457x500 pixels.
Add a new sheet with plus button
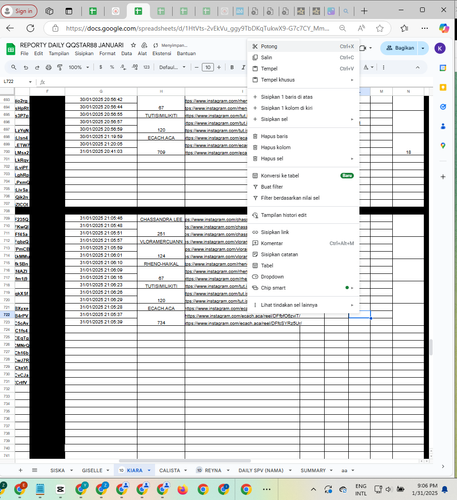click(20, 470)
